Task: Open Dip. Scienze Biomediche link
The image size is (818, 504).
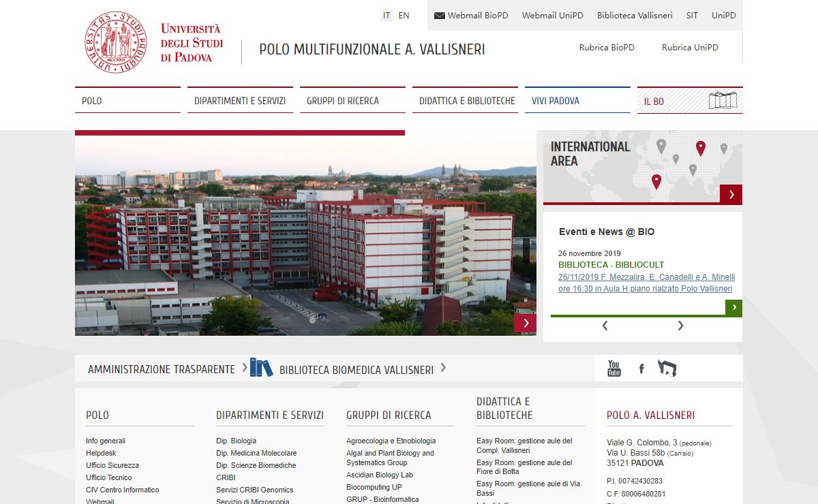Action: coord(256,465)
